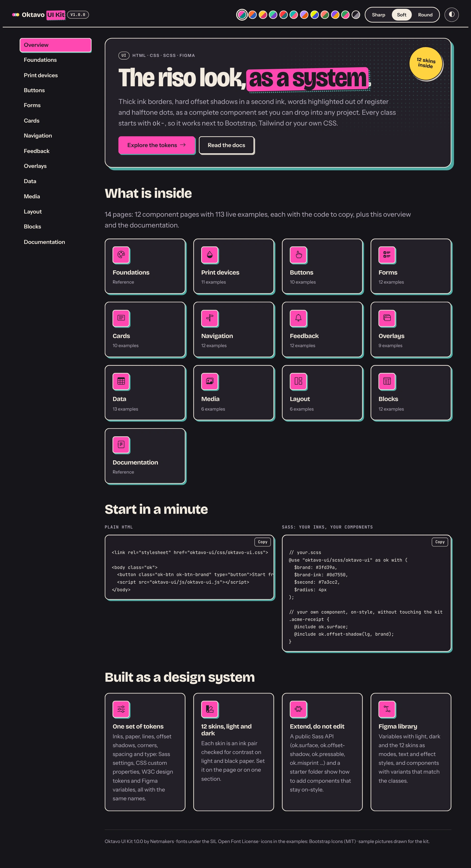This screenshot has height=868, width=471.
Task: Click the text card icon on the Cards tile
Action: tap(121, 318)
